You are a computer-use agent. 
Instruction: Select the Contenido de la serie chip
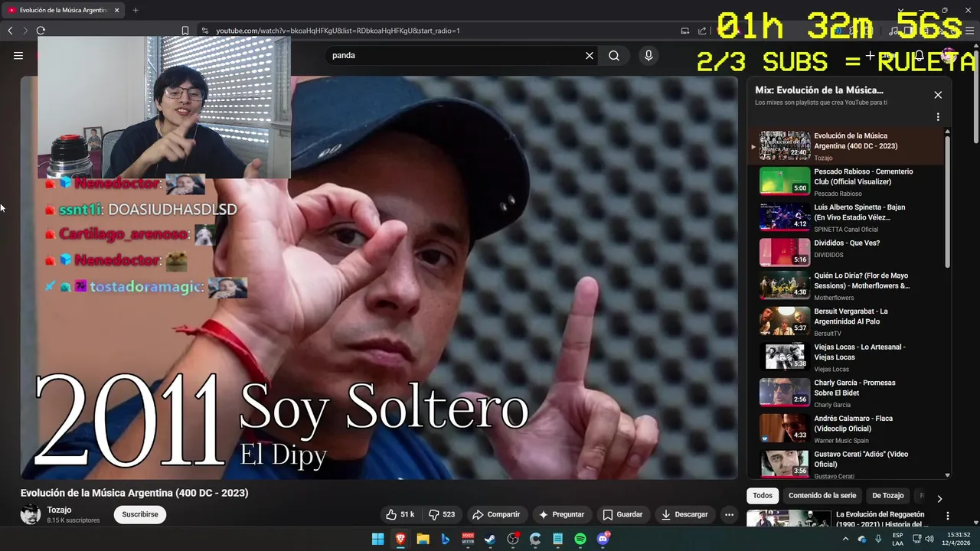[822, 495]
